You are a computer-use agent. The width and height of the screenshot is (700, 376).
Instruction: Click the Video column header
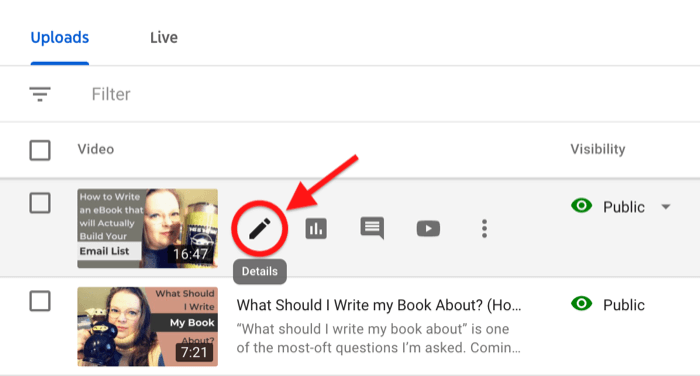(x=96, y=149)
